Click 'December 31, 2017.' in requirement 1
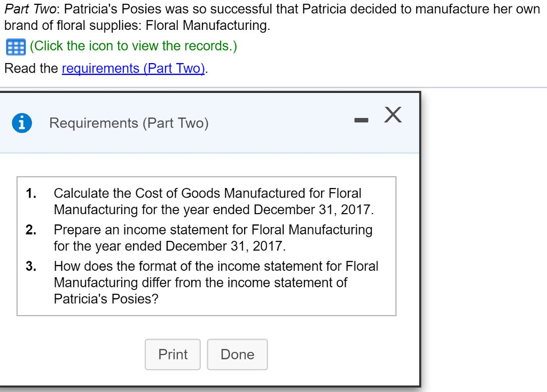Image resolution: width=547 pixels, height=392 pixels. (x=314, y=209)
